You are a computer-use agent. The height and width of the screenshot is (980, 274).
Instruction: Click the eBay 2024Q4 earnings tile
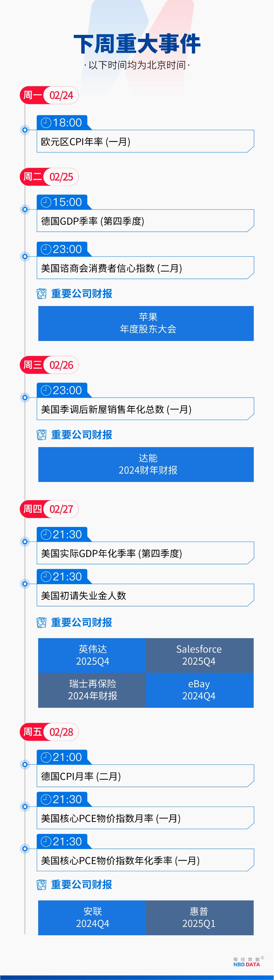pyautogui.click(x=200, y=690)
